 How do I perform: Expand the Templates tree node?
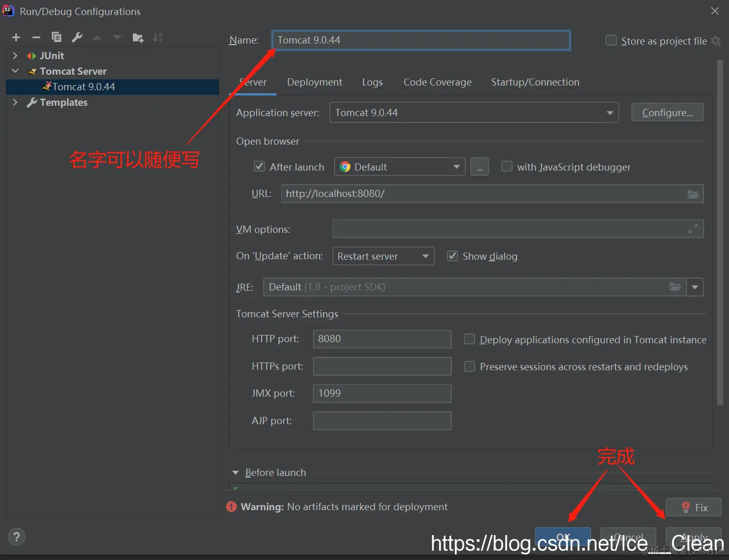15,102
